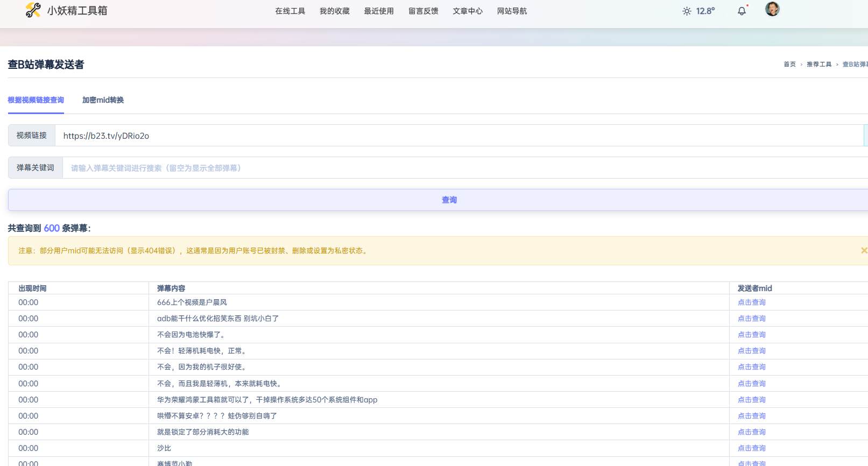Select the 根据视频链接查询 tab
Viewport: 868px width, 466px height.
tap(36, 100)
